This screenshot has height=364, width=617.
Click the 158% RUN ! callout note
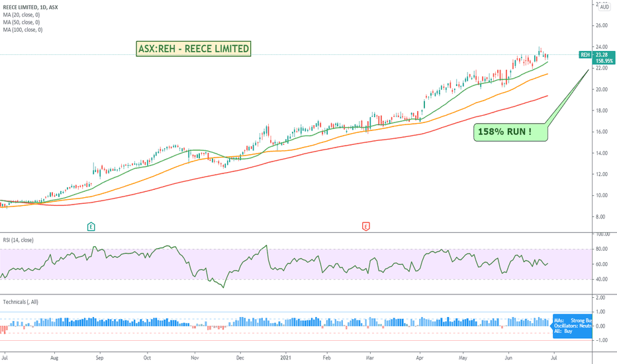tap(510, 132)
